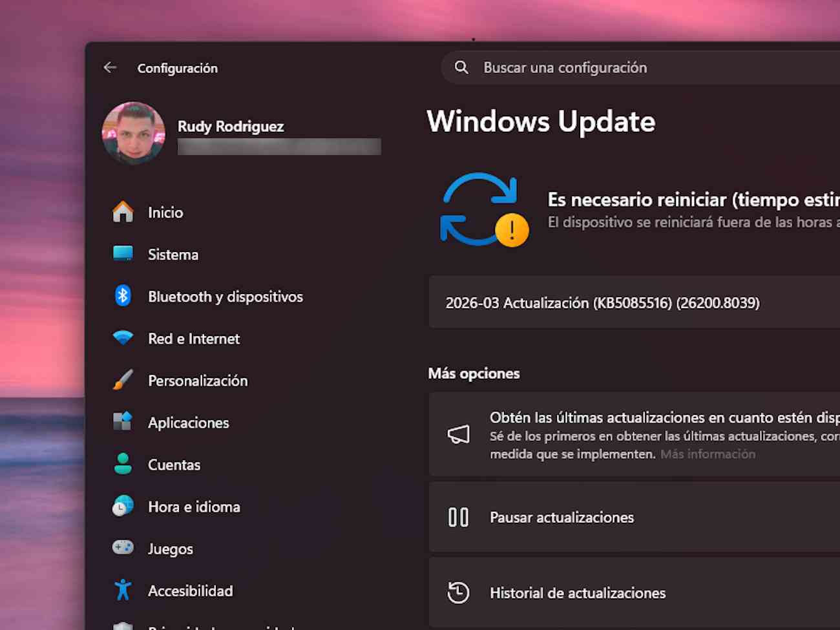This screenshot has height=630, width=840.
Task: Open Hora e idioma clock-globe icon
Action: click(123, 506)
